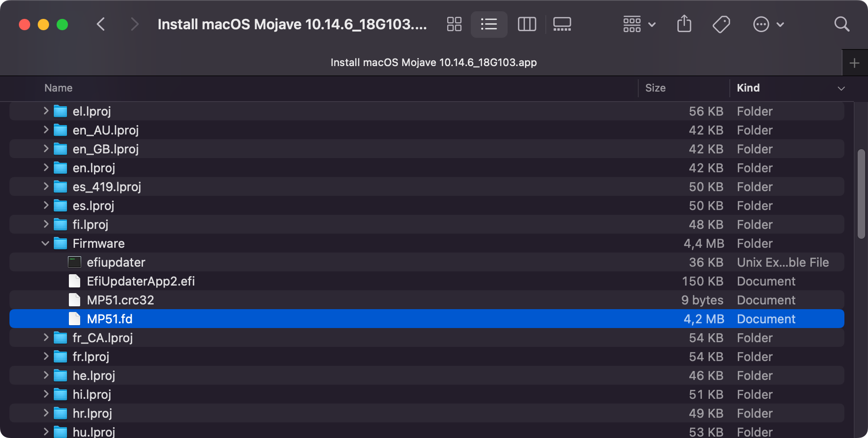Go forward with the toolbar forward arrow

pyautogui.click(x=134, y=24)
